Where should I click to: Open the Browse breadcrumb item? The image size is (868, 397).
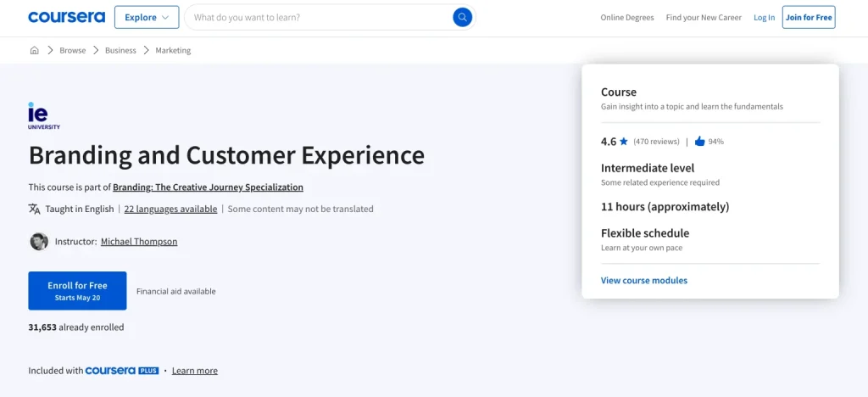click(x=72, y=50)
